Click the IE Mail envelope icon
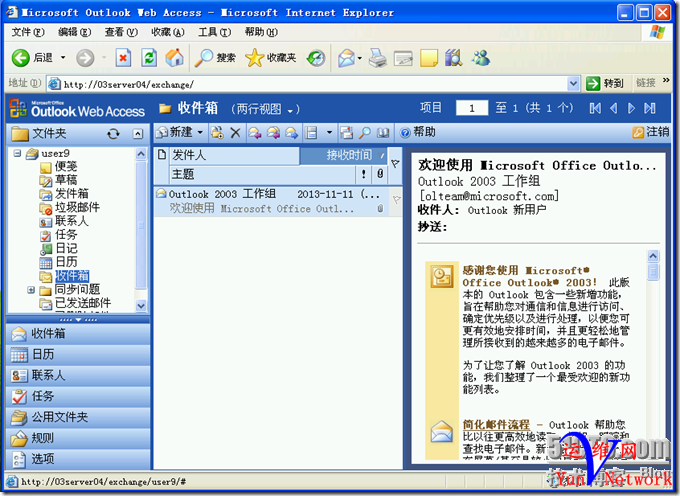 346,58
